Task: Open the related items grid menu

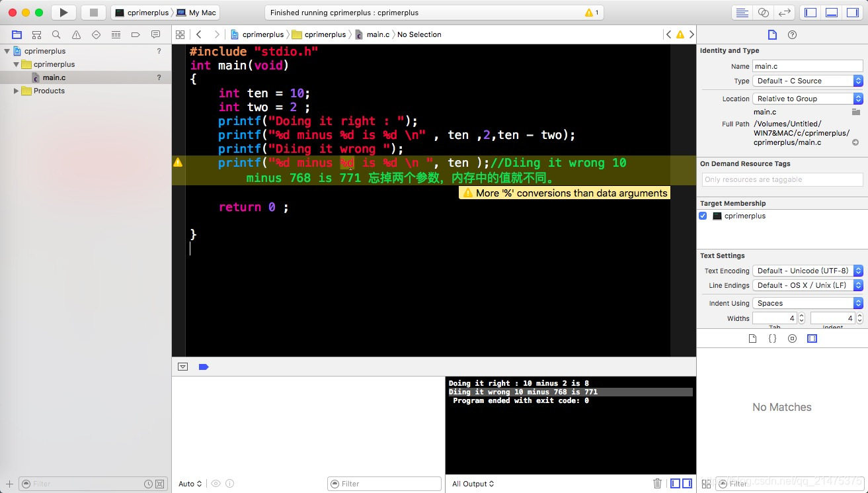Action: coord(180,34)
